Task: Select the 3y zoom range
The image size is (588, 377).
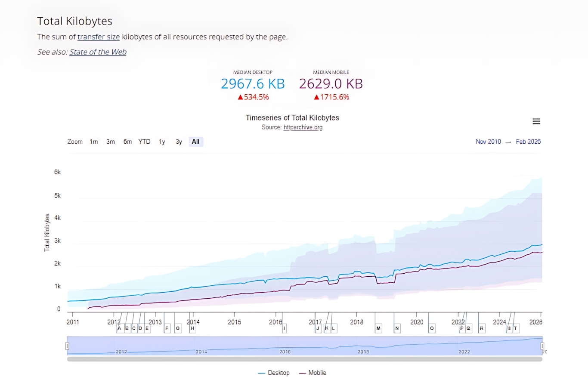Action: coord(179,142)
